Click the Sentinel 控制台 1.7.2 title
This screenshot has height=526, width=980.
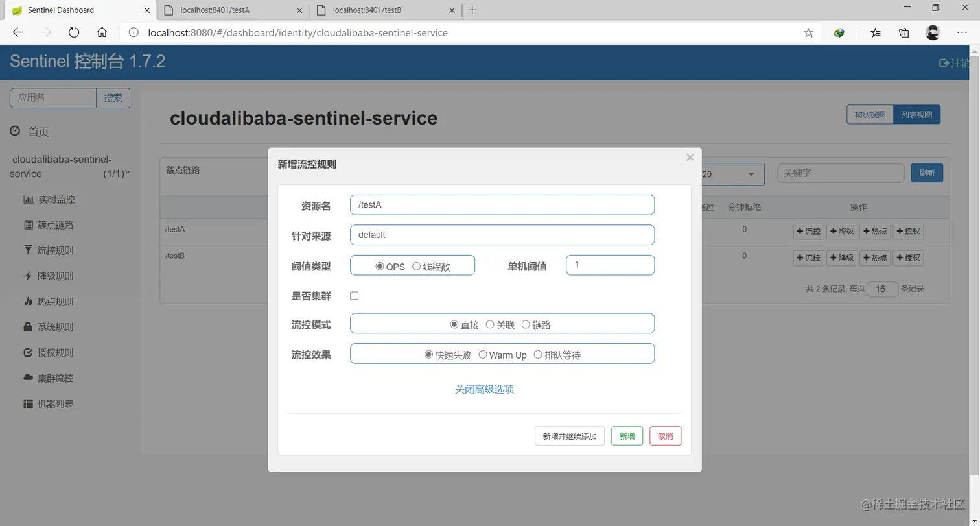coord(87,62)
